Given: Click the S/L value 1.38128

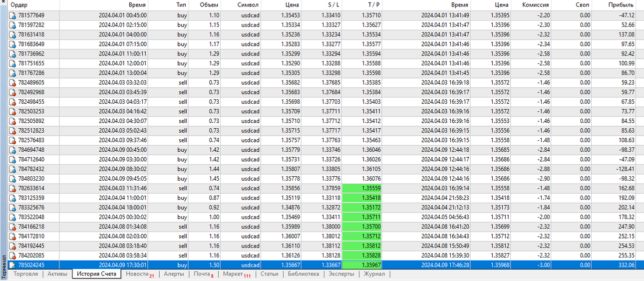Looking at the screenshot, I should [x=331, y=256].
